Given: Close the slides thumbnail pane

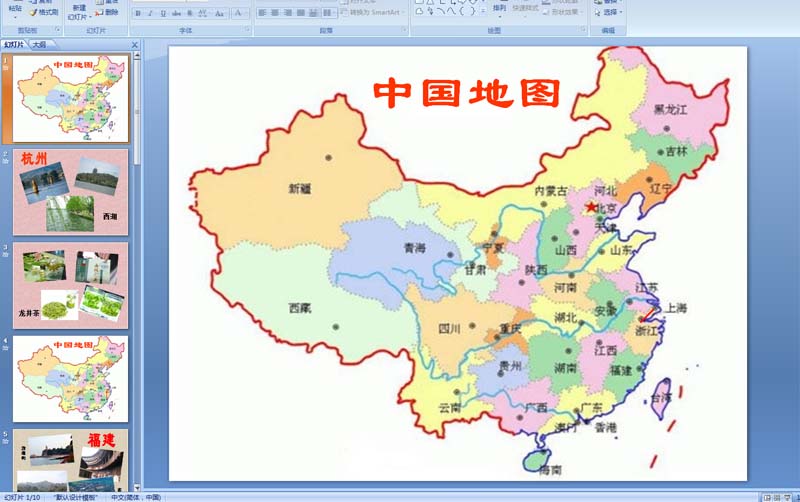Looking at the screenshot, I should [135, 45].
